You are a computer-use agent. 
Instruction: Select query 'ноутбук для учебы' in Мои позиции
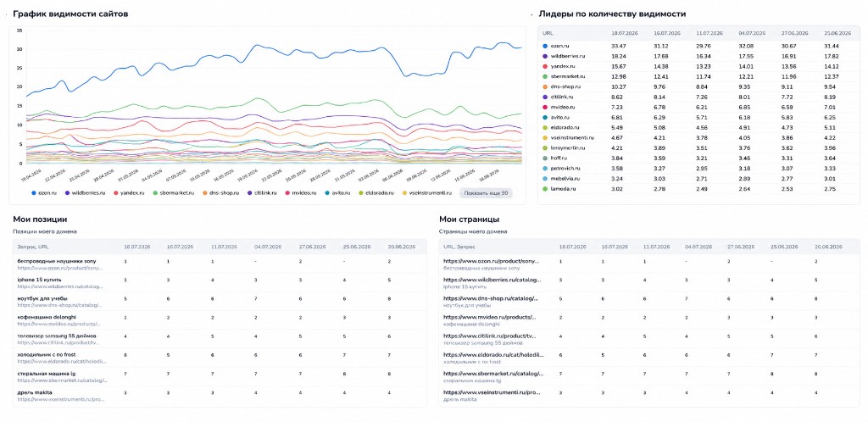coord(42,298)
